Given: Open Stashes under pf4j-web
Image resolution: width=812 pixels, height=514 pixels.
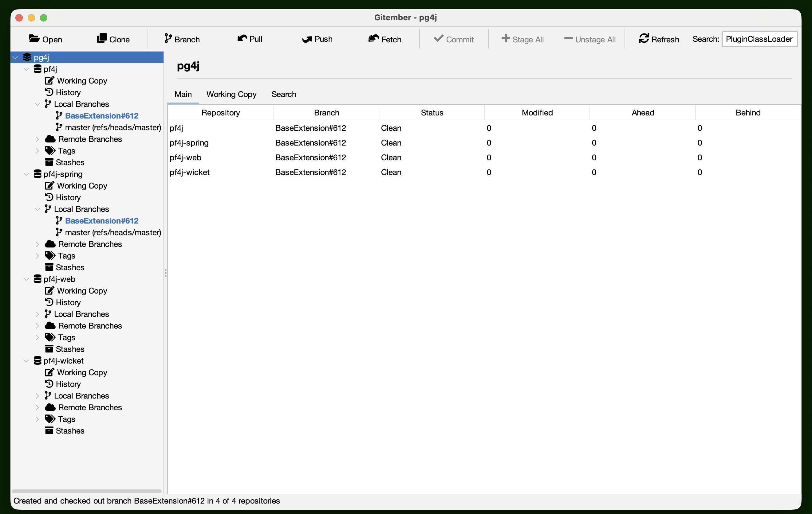Looking at the screenshot, I should tap(70, 349).
